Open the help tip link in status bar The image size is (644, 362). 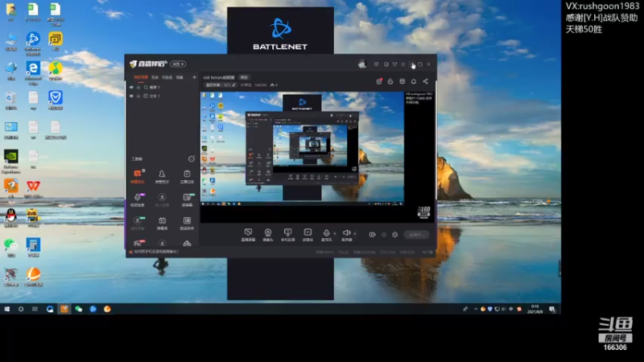pos(156,252)
